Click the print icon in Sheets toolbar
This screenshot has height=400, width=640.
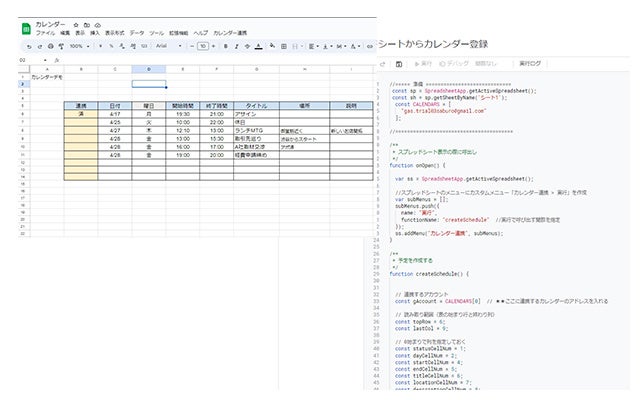coord(51,46)
